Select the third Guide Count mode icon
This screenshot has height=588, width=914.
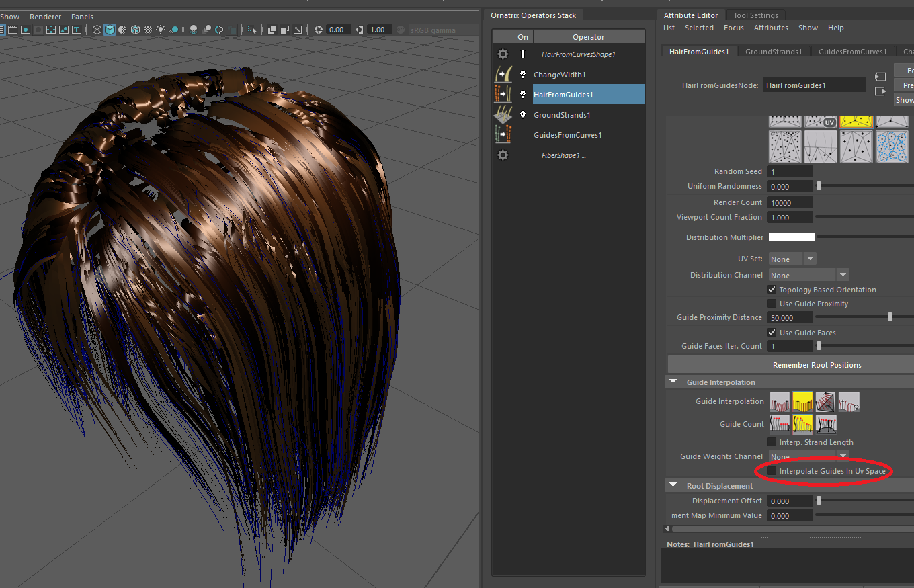coord(826,424)
